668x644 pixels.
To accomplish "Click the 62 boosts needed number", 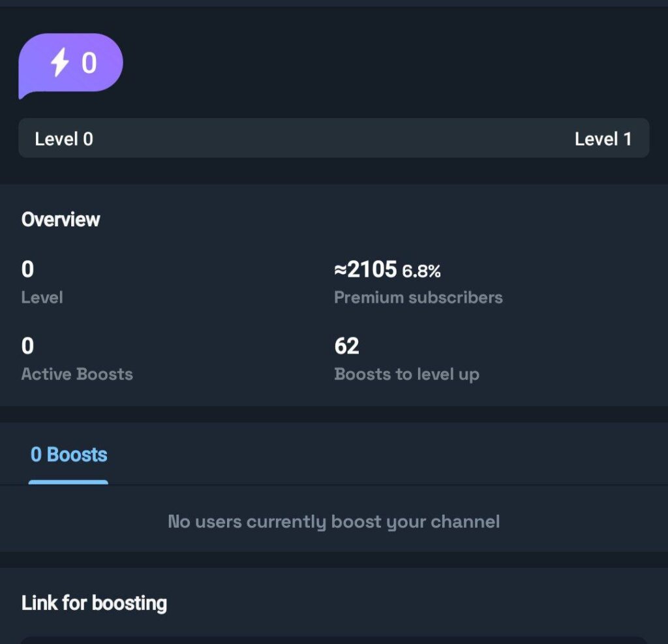I will [x=346, y=346].
